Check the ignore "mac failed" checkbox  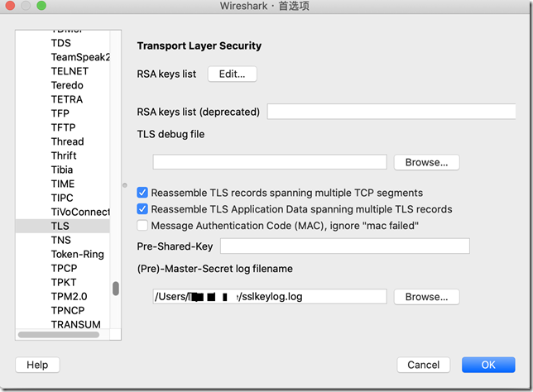point(142,225)
